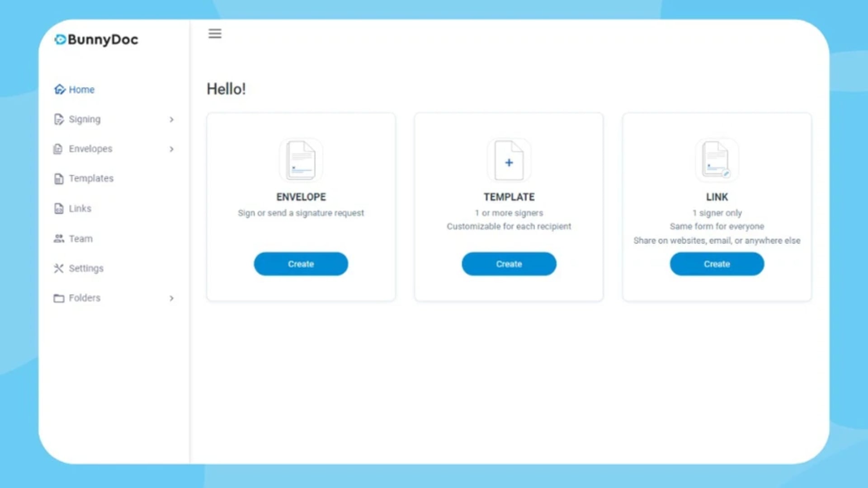The image size is (868, 488).
Task: Expand the Envelopes sidebar menu
Action: 172,148
